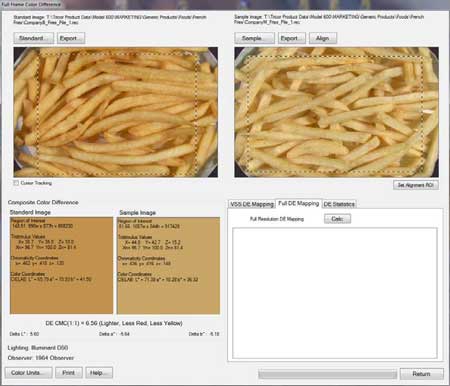Select the Full DE Mapping tab

[299, 203]
